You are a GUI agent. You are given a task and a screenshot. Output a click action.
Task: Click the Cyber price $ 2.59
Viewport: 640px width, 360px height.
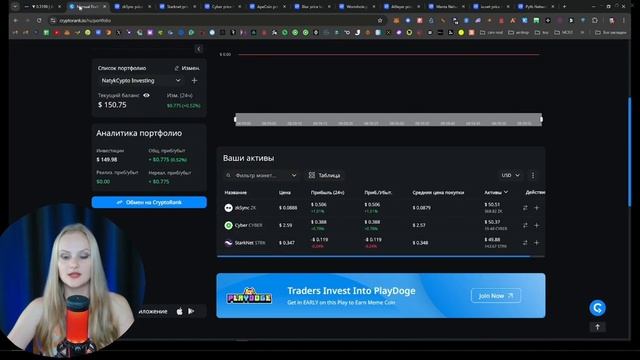[285, 225]
